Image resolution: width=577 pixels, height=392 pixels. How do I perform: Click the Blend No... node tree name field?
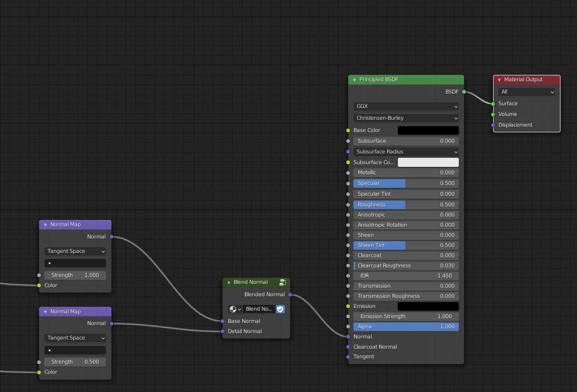pos(259,309)
